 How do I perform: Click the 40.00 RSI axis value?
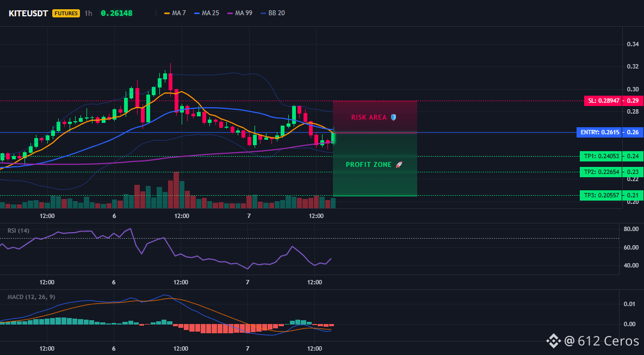point(630,265)
